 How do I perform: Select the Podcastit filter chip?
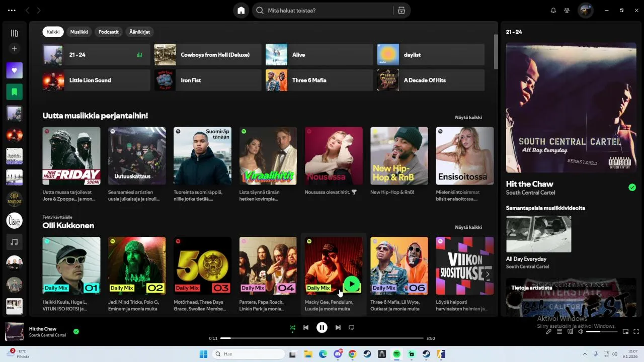(x=109, y=32)
